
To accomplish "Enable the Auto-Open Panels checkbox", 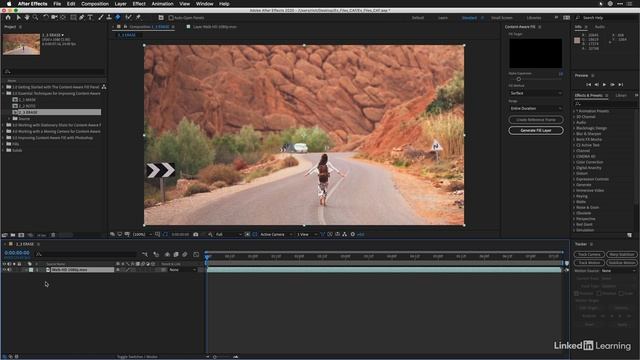I will tap(171, 18).
